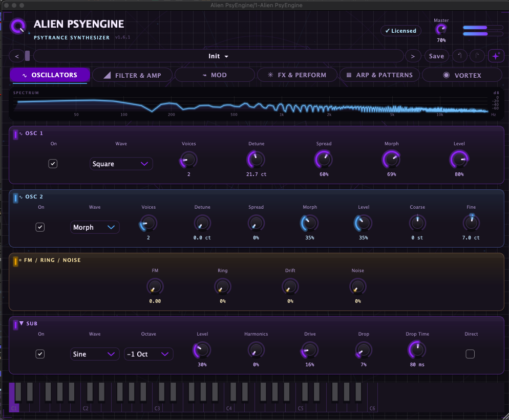Open the MOD tab
509x420 pixels.
point(215,75)
